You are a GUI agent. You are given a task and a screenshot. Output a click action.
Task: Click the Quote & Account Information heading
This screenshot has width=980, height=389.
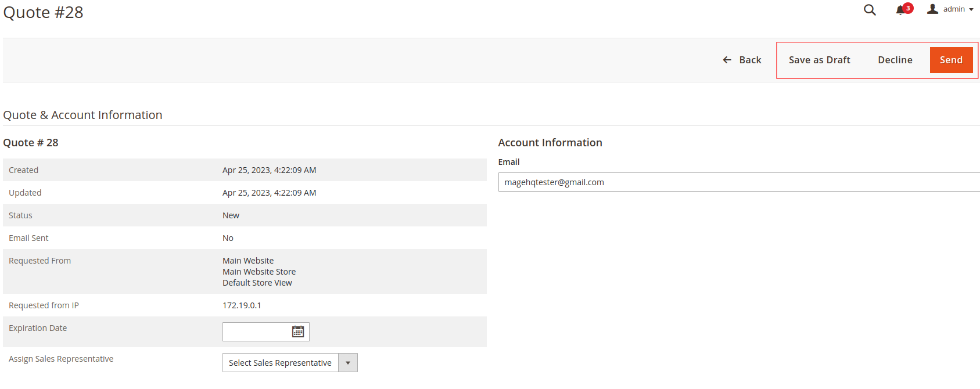(x=82, y=115)
